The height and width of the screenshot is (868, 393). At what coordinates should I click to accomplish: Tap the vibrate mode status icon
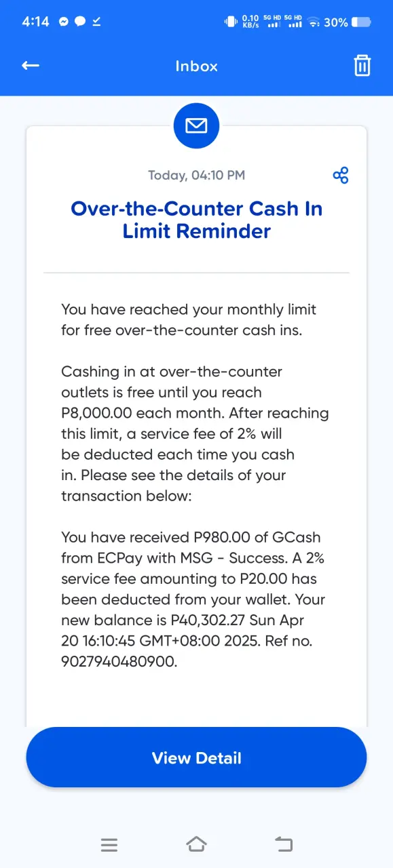point(231,22)
